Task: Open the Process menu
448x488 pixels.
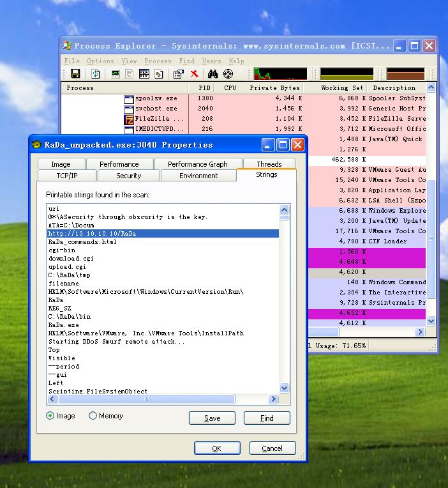Action: [x=158, y=61]
